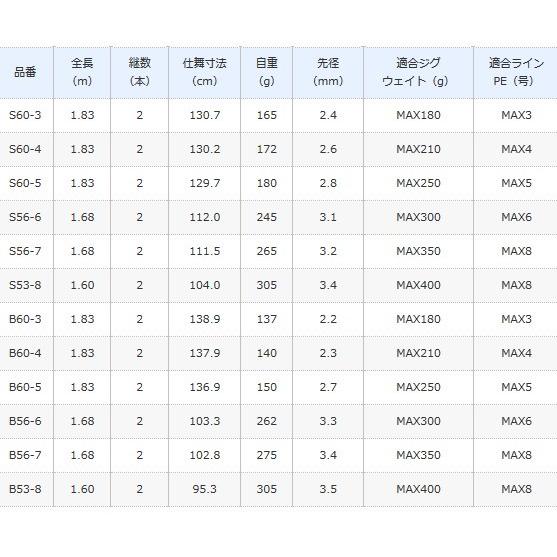The image size is (557, 557).
Task: Click MAX180 in the S60-3 row
Action: tap(418, 115)
